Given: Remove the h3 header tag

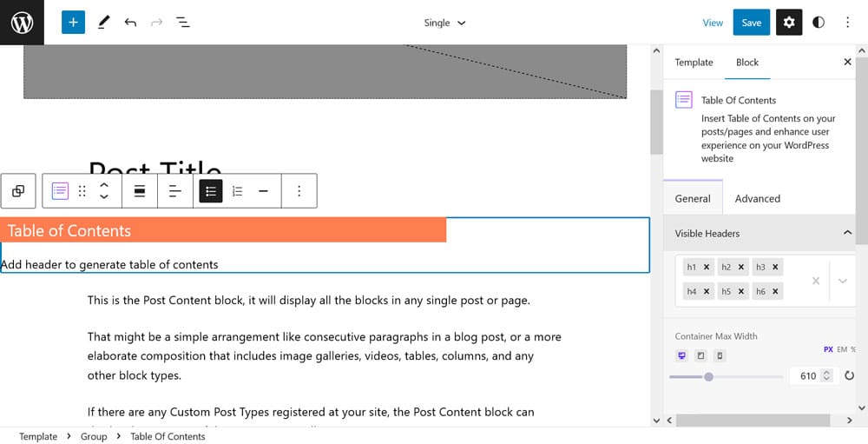Looking at the screenshot, I should [775, 268].
